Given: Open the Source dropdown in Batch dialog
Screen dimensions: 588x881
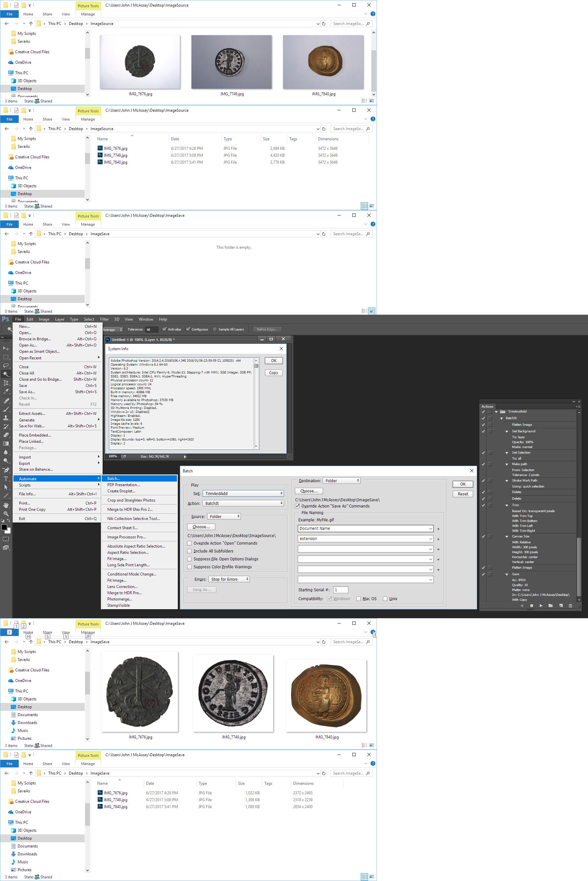Looking at the screenshot, I should pyautogui.click(x=224, y=516).
